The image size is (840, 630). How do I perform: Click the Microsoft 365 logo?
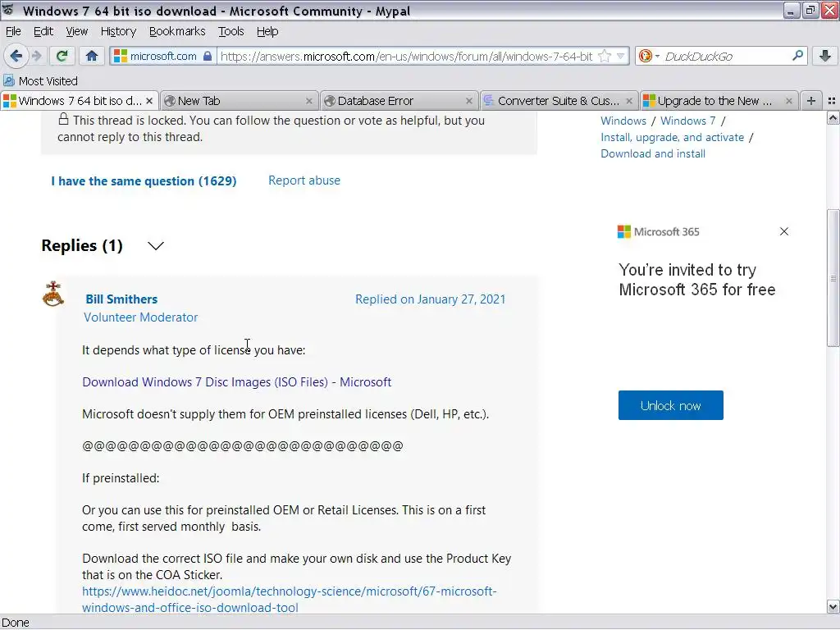(x=659, y=232)
